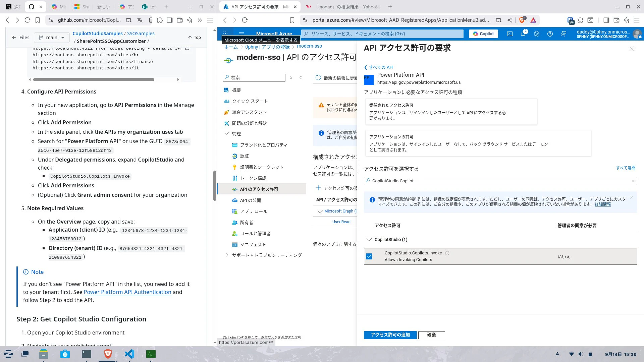
Task: Open トークン構成 menu item
Action: 253,178
